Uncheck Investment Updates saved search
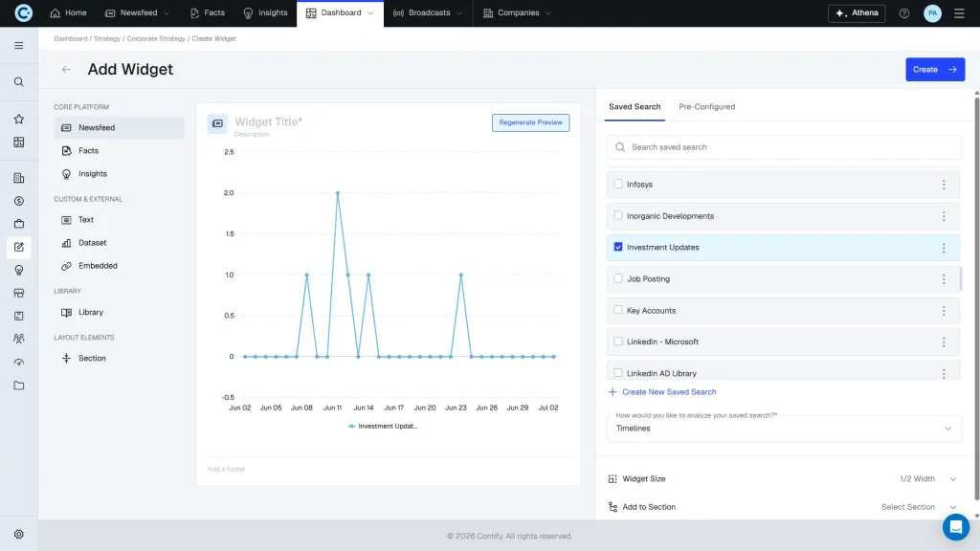 coord(618,247)
